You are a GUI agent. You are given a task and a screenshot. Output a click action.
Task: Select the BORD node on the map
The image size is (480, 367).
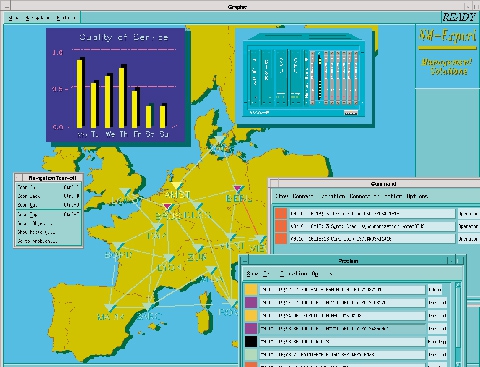point(118,247)
